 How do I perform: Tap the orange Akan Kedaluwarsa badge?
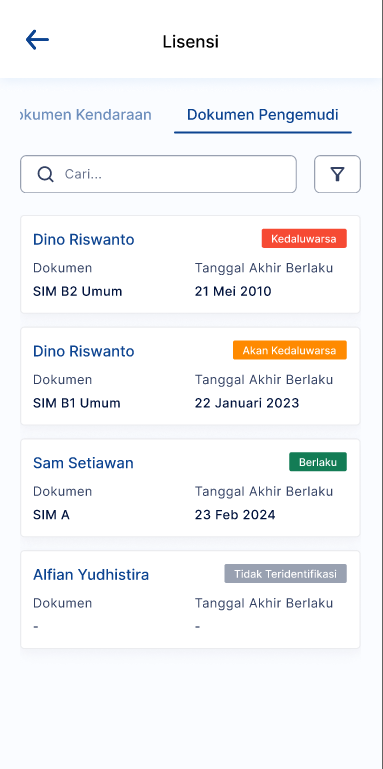290,351
